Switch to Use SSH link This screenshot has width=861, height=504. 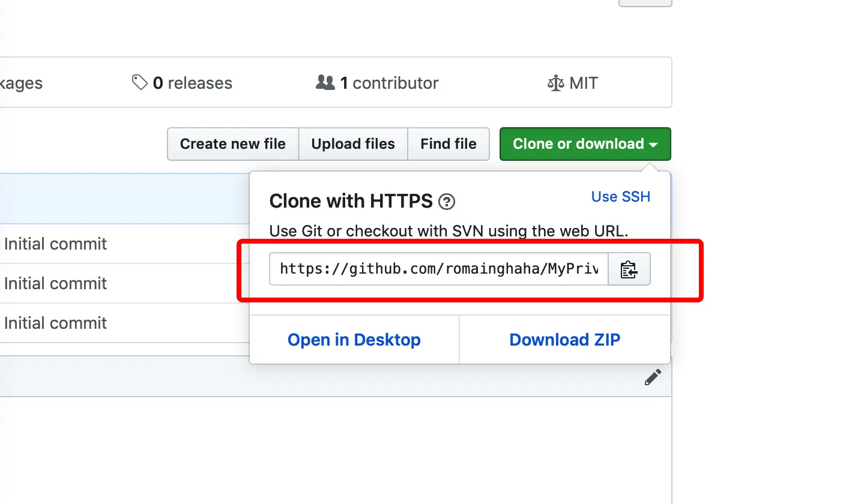(620, 197)
